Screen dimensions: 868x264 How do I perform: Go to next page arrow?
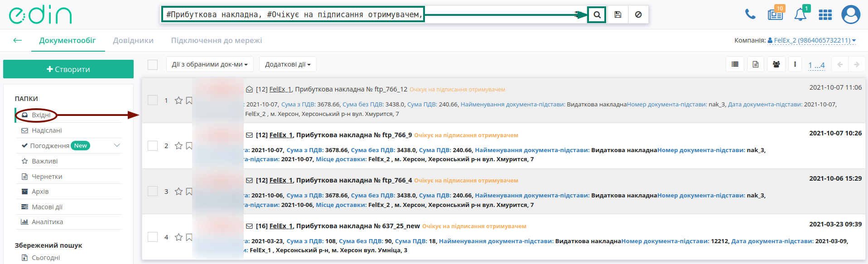coord(857,64)
